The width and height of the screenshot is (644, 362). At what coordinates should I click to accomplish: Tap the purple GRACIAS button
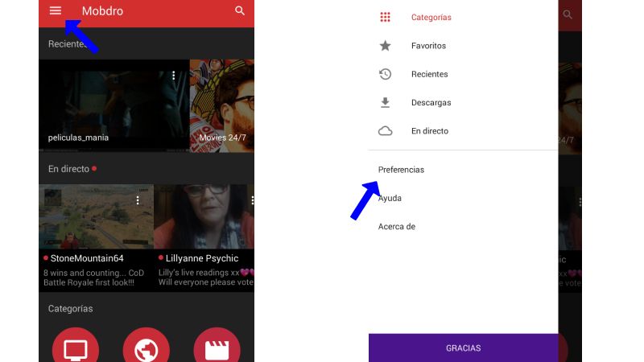point(464,348)
